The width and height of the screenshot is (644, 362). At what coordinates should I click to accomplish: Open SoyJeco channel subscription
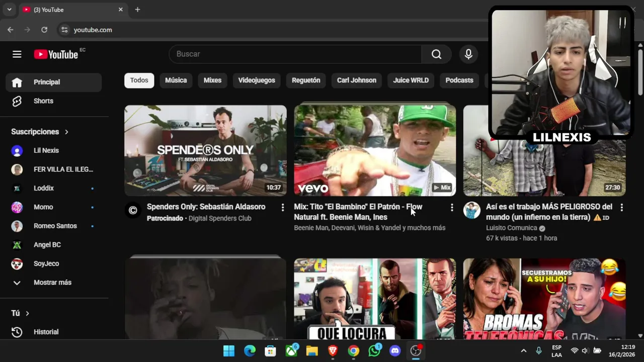coord(53,263)
